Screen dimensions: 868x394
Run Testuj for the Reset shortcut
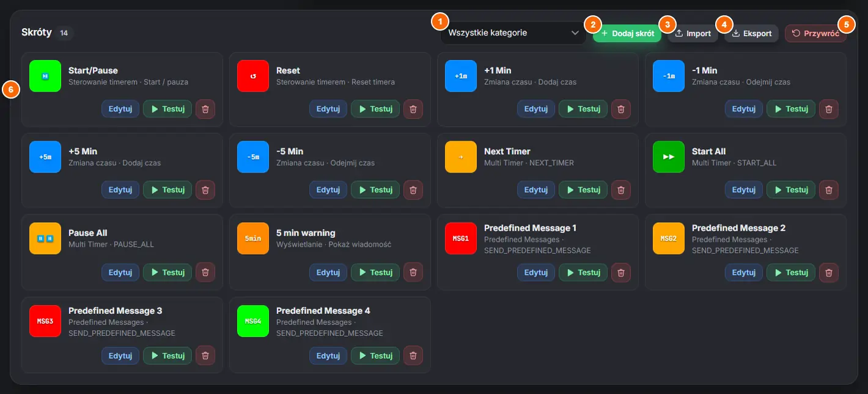pos(375,109)
